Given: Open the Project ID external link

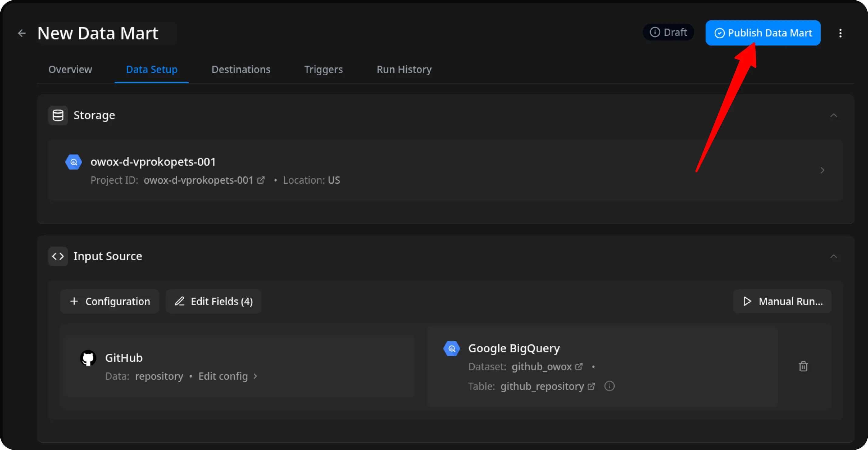Looking at the screenshot, I should pos(261,180).
